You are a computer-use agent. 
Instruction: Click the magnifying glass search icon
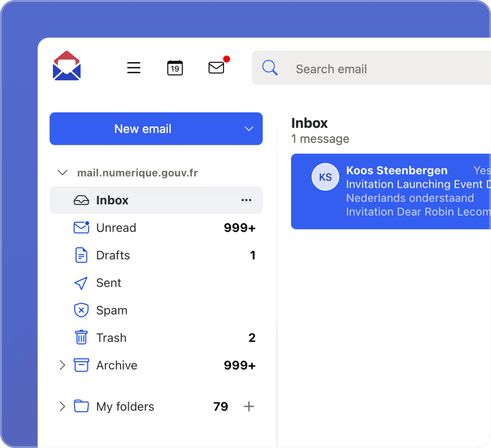(x=270, y=68)
